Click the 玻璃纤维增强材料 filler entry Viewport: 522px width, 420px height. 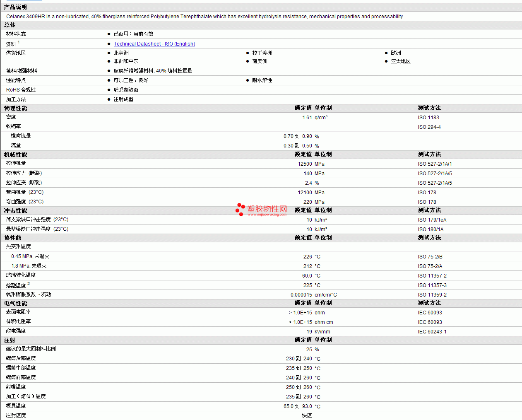pos(153,71)
